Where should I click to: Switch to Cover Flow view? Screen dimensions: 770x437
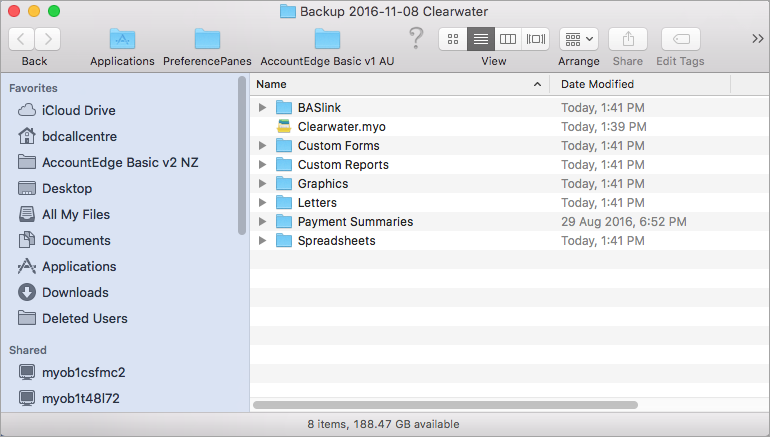click(x=536, y=39)
